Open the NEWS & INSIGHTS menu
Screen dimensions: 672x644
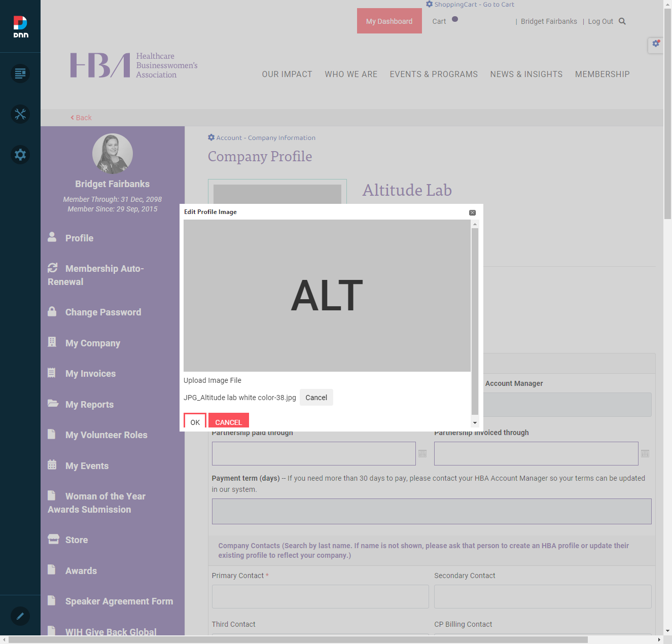tap(526, 74)
